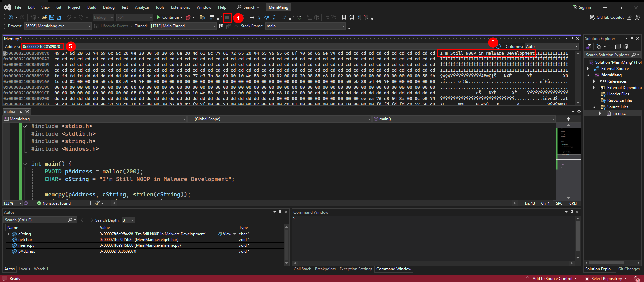
Task: Click Add to Source Control
Action: 551,279
